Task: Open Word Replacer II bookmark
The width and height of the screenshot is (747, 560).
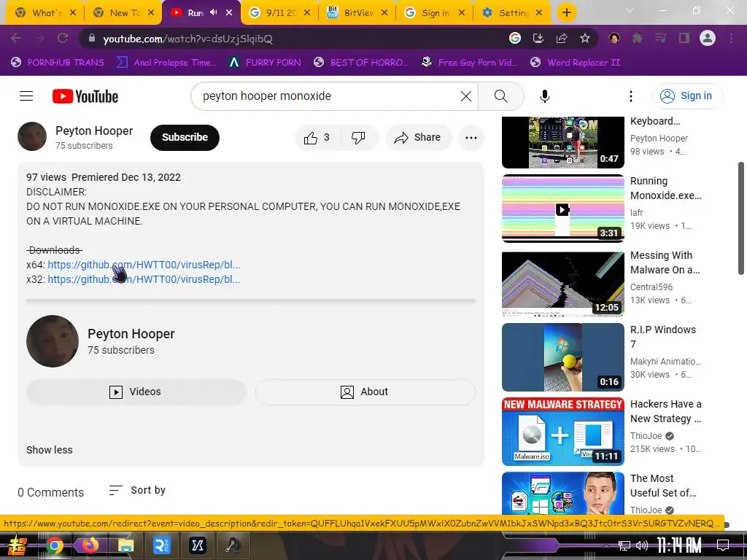Action: [x=576, y=63]
